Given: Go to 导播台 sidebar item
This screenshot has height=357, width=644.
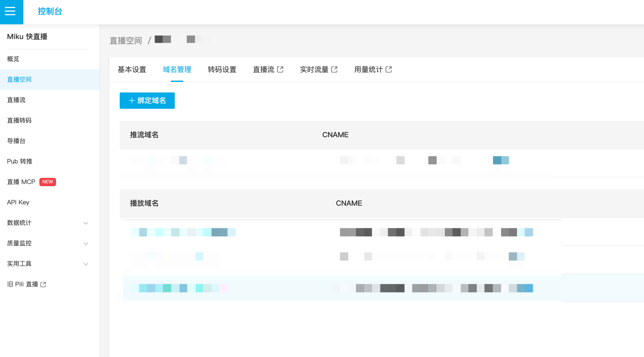Looking at the screenshot, I should coord(16,141).
